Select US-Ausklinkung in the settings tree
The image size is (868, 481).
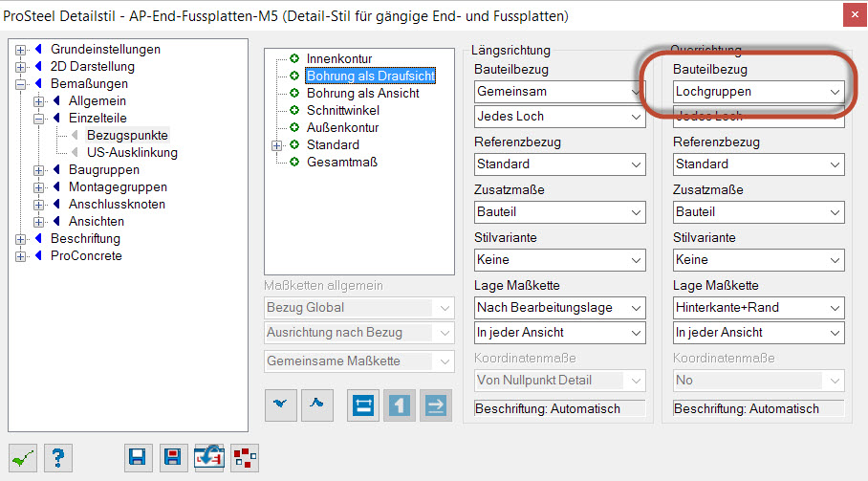pos(132,153)
